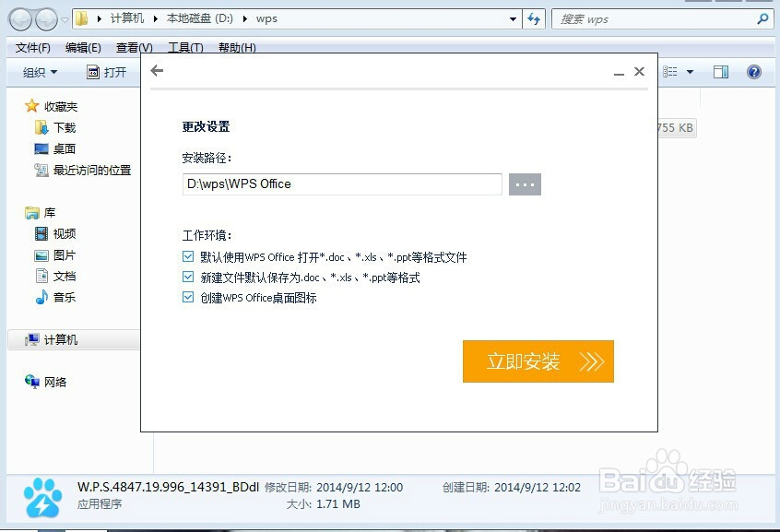Image resolution: width=780 pixels, height=532 pixels.
Task: Open the view options dropdown arrow
Action: coord(690,72)
